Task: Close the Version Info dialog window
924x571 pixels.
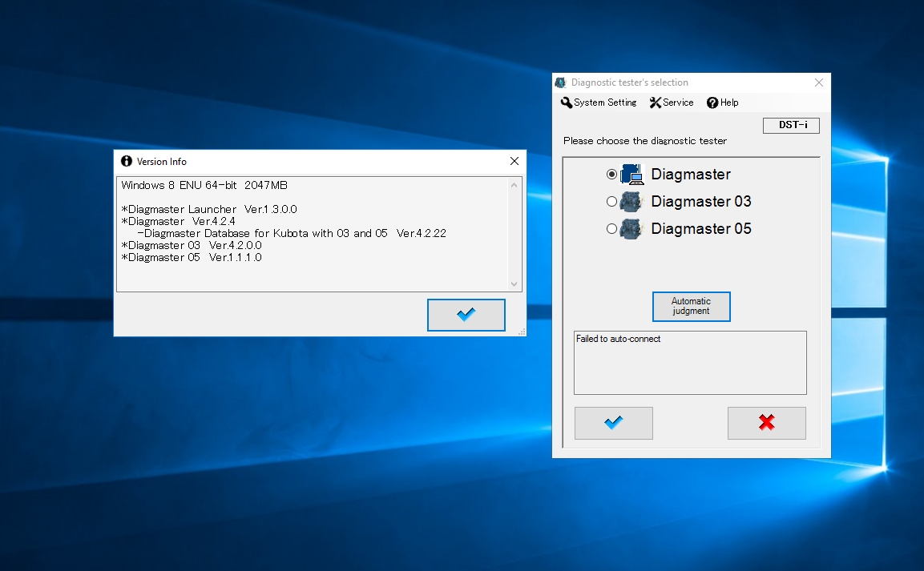Action: pos(514,161)
